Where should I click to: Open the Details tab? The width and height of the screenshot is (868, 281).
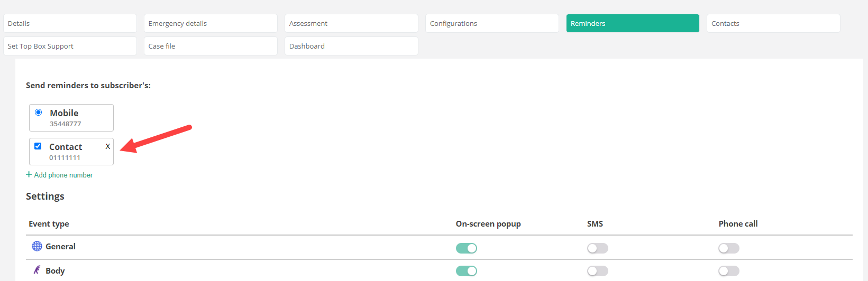(x=70, y=23)
